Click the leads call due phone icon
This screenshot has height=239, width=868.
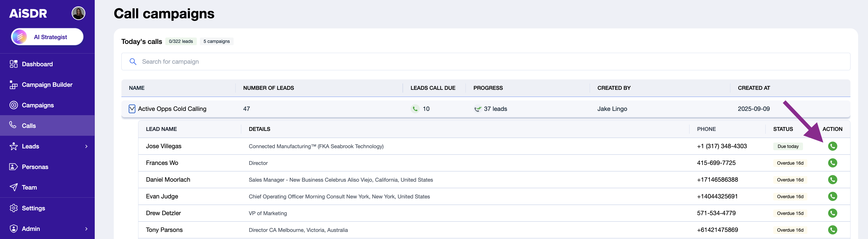415,109
